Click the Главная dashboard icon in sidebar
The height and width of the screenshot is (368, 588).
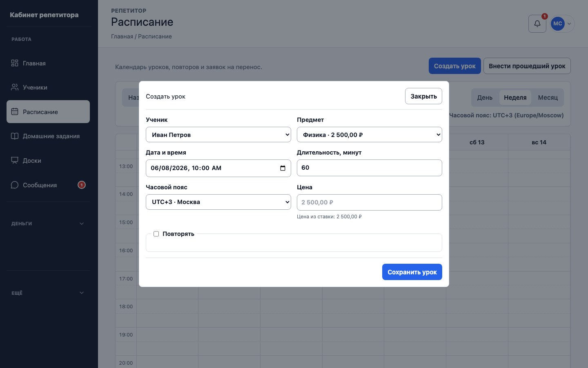click(15, 63)
